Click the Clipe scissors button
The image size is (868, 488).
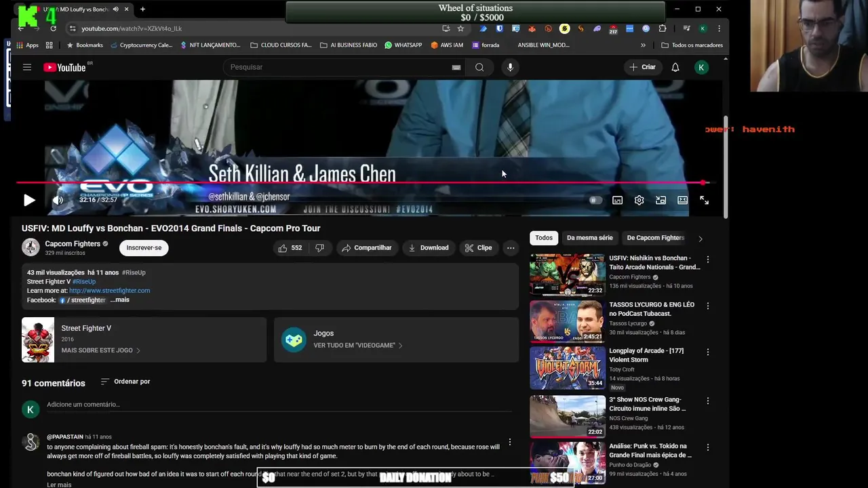[478, 248]
